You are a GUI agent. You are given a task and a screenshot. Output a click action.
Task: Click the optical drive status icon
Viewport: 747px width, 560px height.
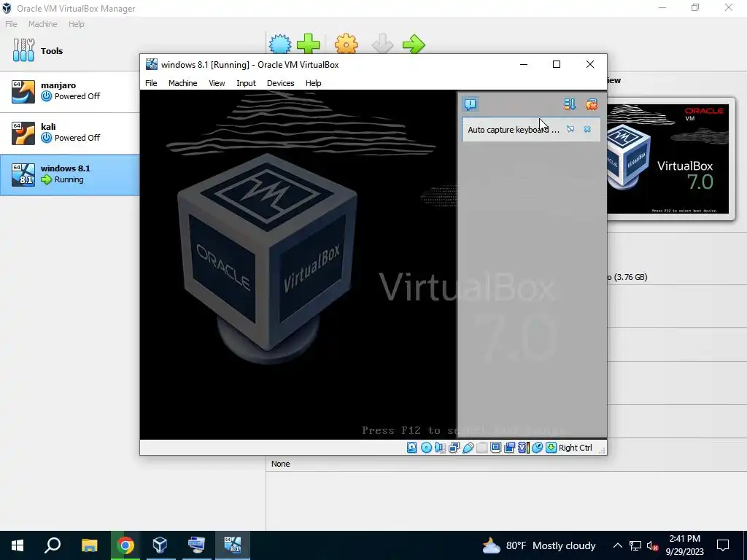(426, 448)
